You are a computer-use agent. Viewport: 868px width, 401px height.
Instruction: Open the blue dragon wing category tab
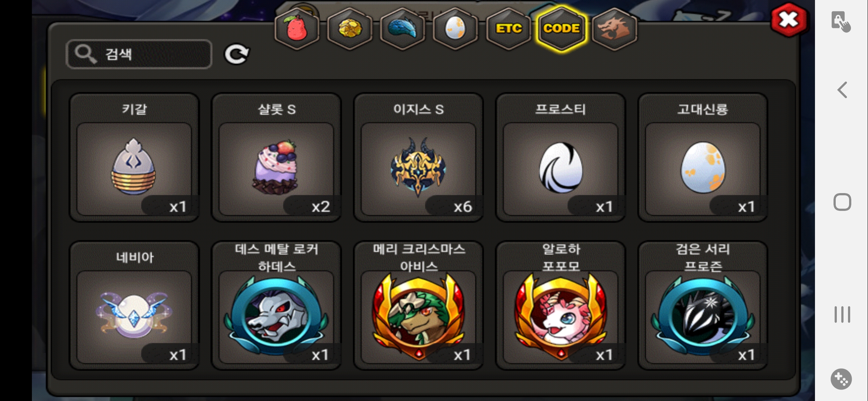tap(402, 29)
